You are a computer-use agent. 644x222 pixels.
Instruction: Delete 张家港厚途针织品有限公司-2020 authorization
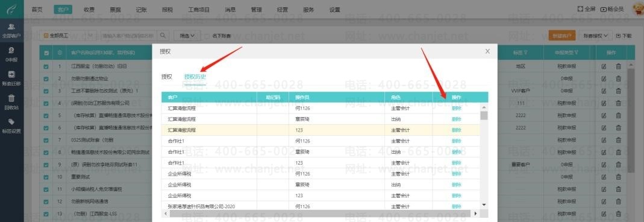point(456,206)
